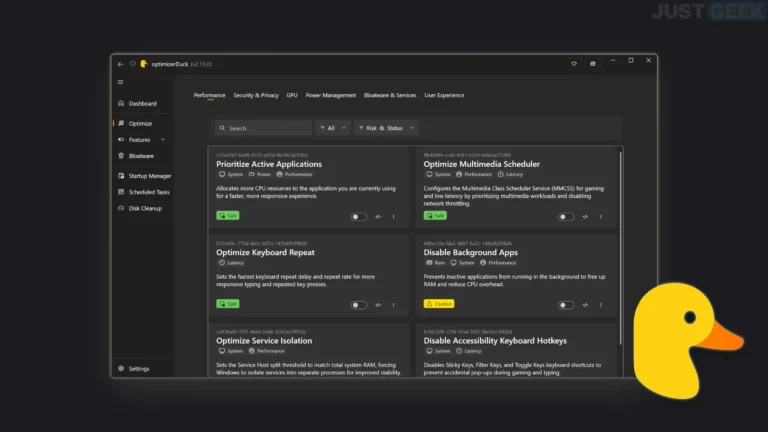The image size is (768, 432).
Task: Click code icon on Optimize Keyboard Repeat card
Action: point(378,305)
